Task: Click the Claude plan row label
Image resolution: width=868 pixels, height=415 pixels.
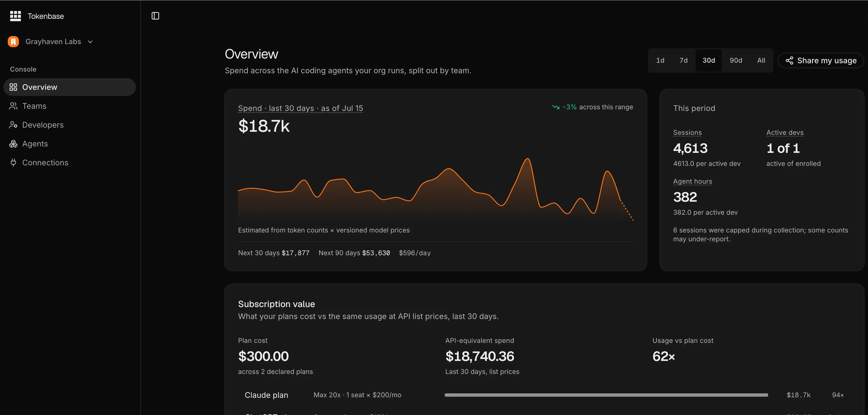Action: pos(266,395)
